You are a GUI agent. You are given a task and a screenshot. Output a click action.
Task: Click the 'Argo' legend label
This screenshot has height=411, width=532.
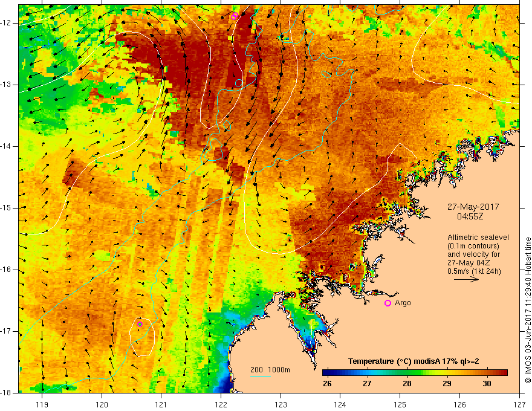click(403, 303)
